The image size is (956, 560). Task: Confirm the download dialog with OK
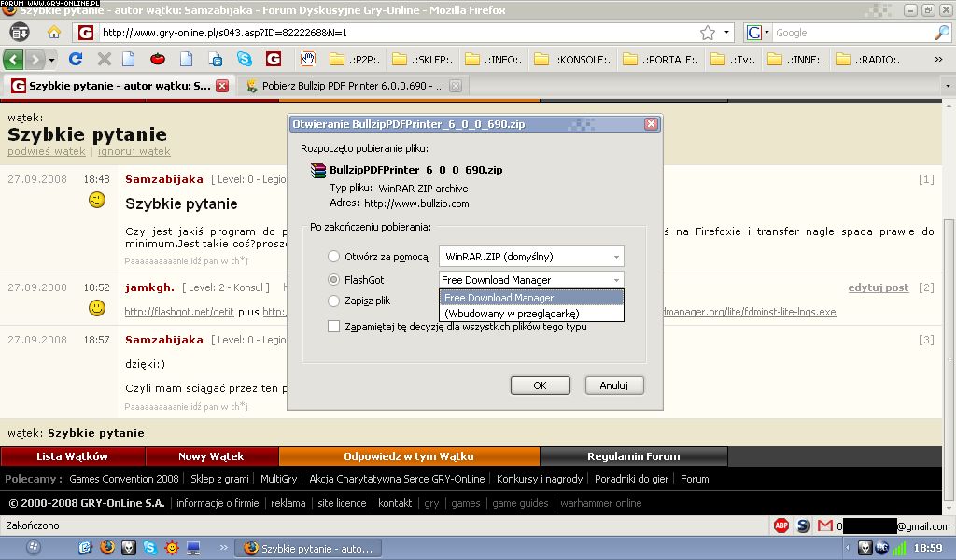click(541, 385)
